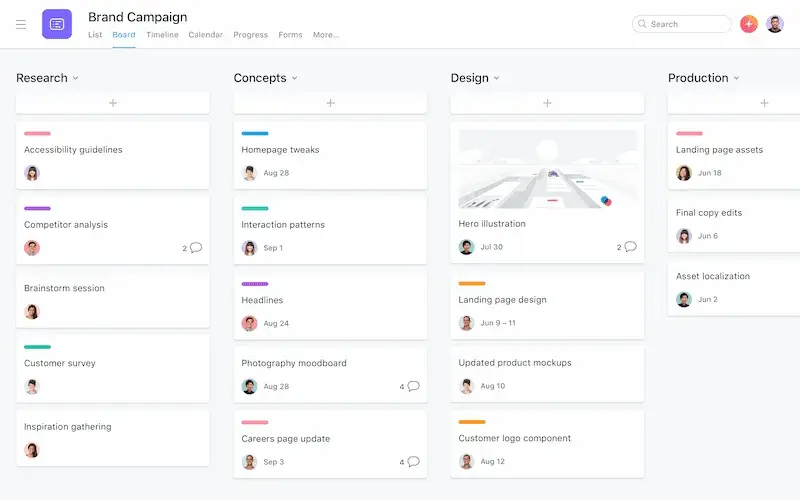Click comment bubble on Photography moodboard card

pos(413,386)
